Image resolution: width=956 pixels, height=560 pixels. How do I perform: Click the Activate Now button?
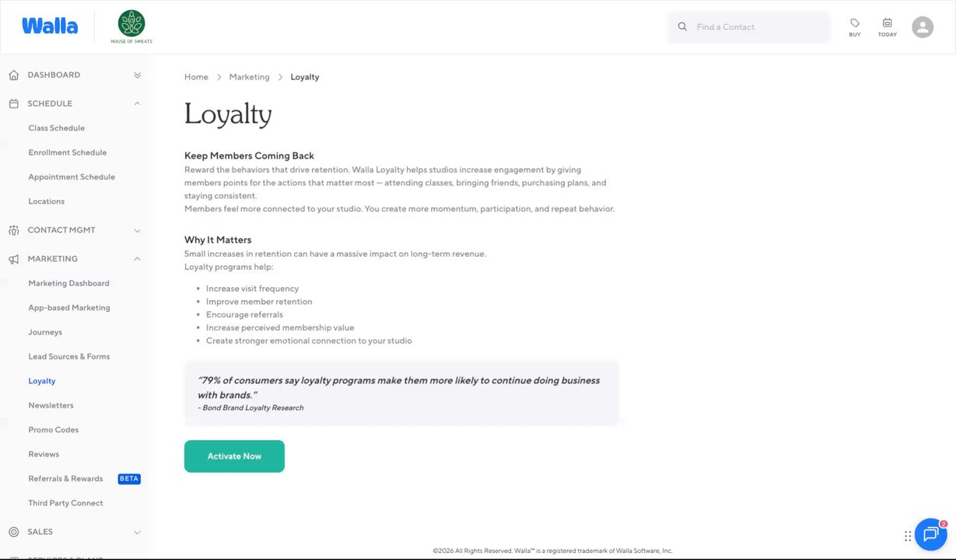[234, 457]
